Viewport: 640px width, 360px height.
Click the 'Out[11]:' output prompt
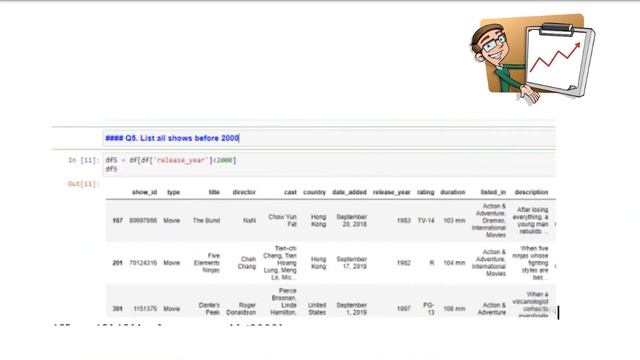point(83,184)
